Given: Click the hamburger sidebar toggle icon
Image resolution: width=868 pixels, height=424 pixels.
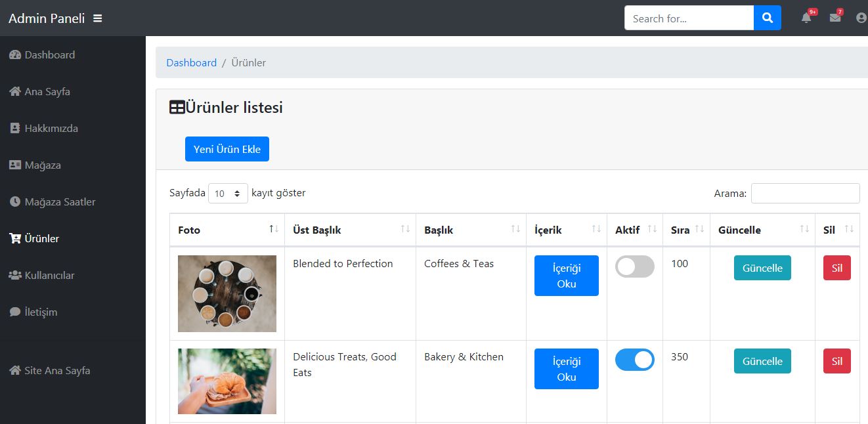Looking at the screenshot, I should point(98,18).
